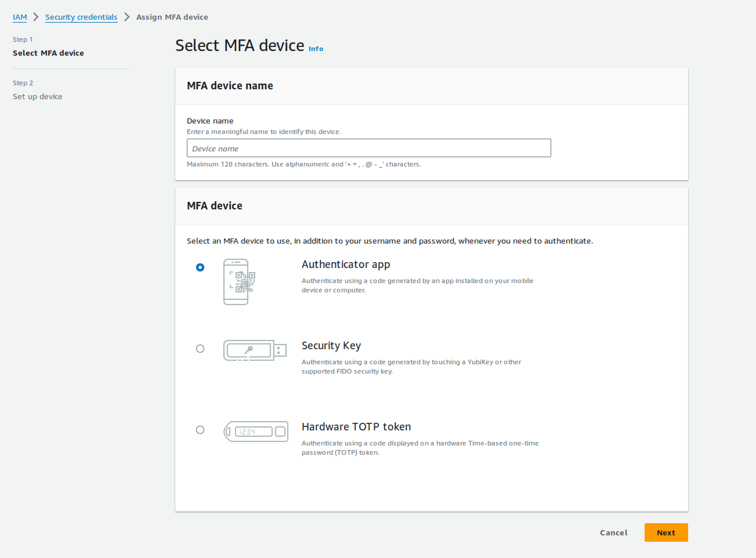Open the Info link beside the heading

[316, 49]
